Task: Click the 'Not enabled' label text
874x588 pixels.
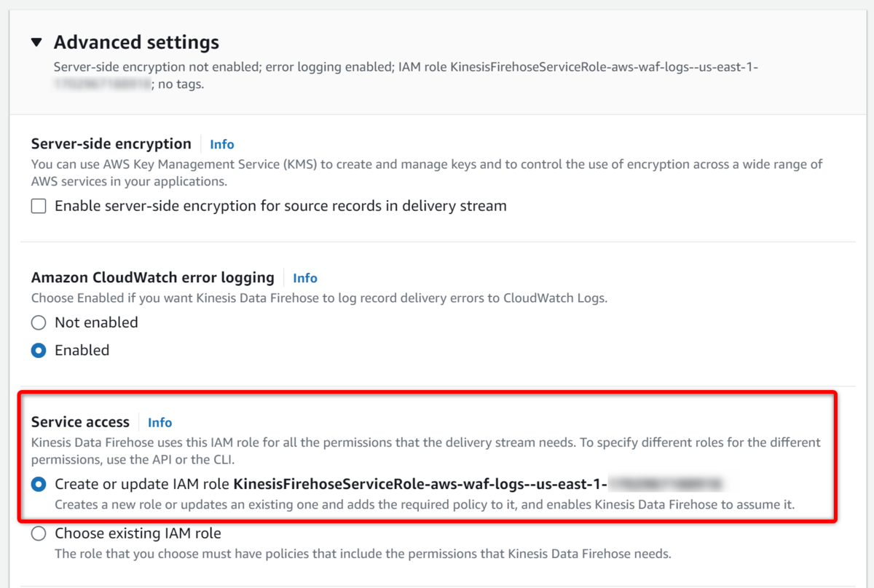Action: 96,322
